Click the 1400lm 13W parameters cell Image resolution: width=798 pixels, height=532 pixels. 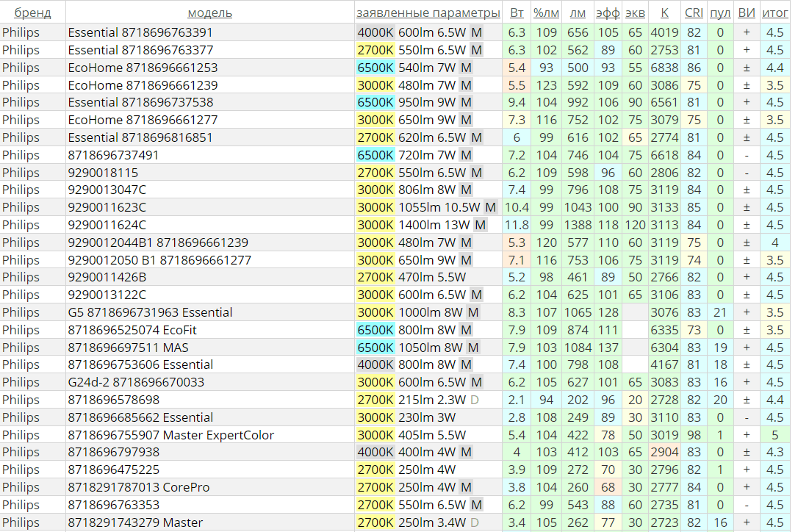[x=428, y=225]
